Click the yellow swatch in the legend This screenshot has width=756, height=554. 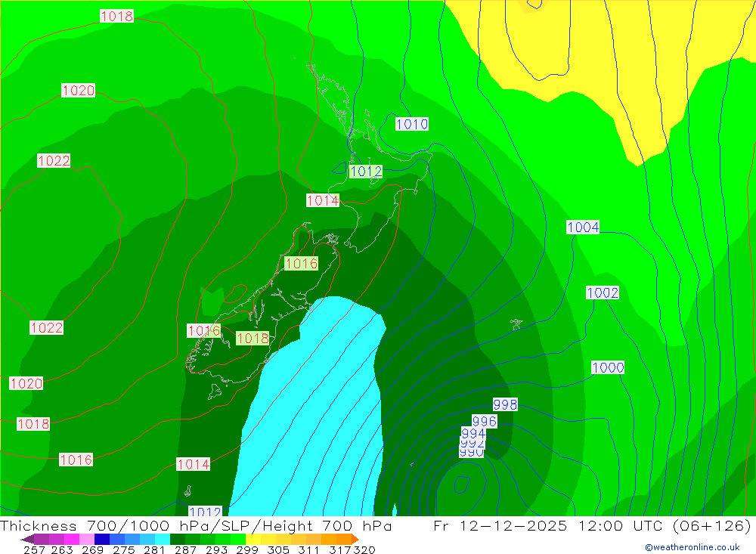(253, 539)
